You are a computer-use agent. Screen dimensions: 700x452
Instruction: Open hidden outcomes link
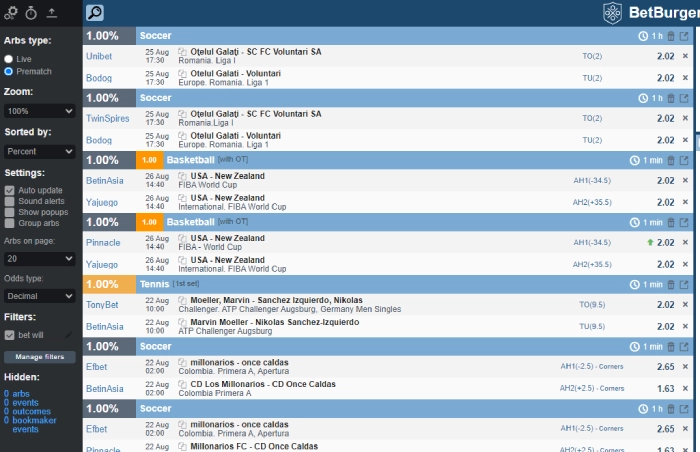27,411
